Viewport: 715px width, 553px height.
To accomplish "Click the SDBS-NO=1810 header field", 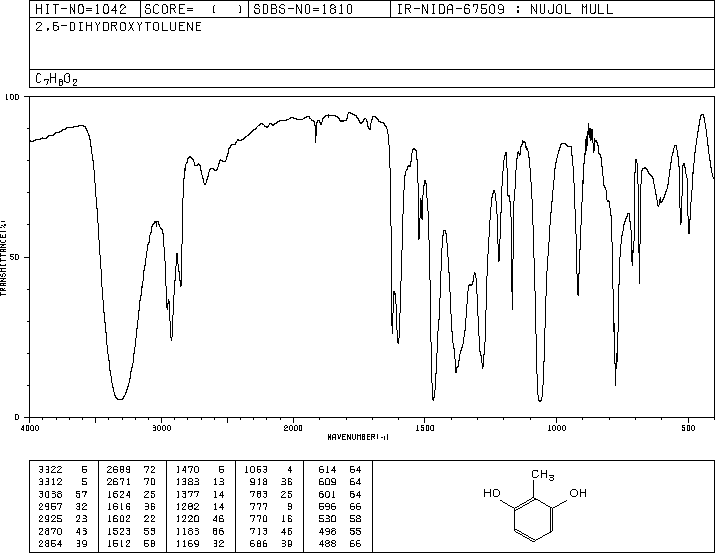I will tap(320, 9).
